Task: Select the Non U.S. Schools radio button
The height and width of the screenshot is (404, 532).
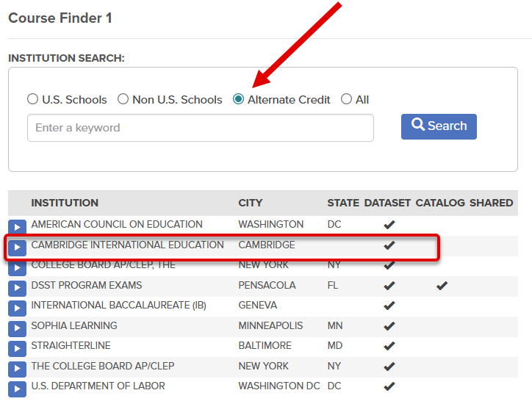Action: click(123, 99)
